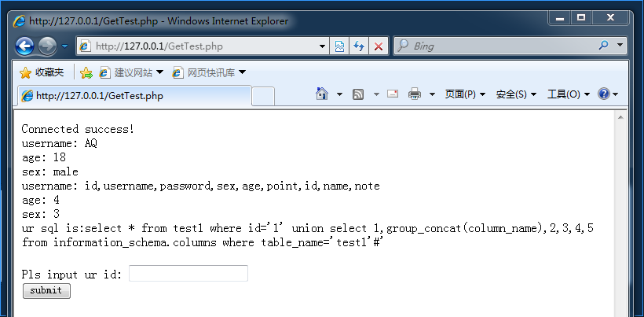The image size is (644, 317).
Task: Click the Read Mail icon
Action: [x=393, y=94]
